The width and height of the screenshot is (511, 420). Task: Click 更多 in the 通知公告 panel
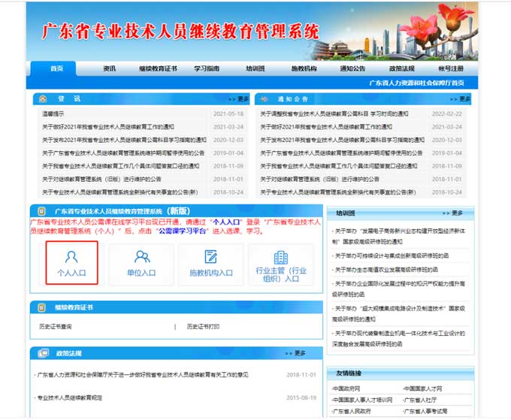[460, 98]
